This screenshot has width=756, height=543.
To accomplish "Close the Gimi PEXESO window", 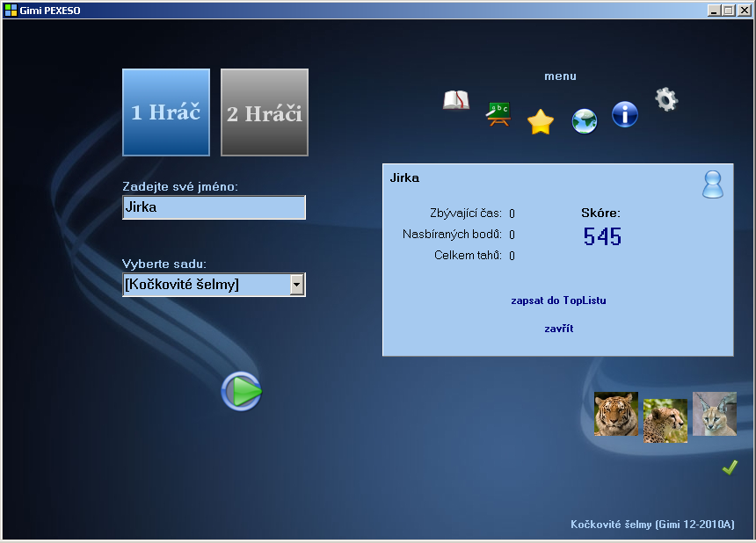I will point(745,11).
